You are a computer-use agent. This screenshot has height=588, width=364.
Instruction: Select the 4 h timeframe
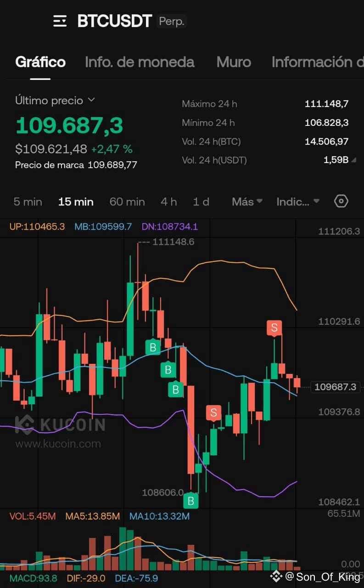pyautogui.click(x=168, y=202)
